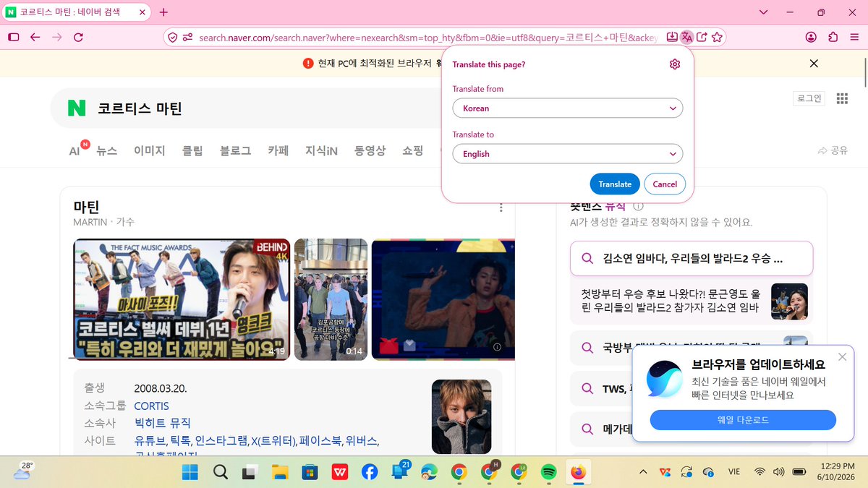Launch WPS Office from taskbar
Image resolution: width=868 pixels, height=488 pixels.
[x=339, y=472]
